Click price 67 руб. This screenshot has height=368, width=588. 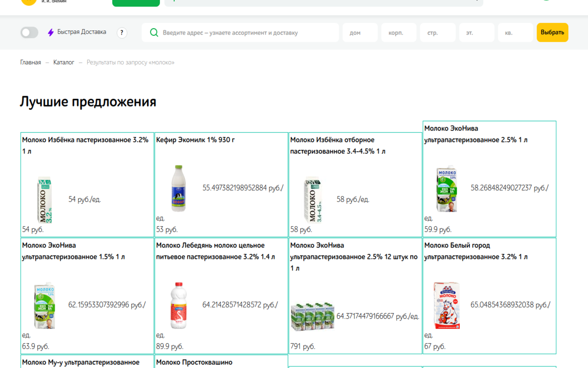[435, 346]
